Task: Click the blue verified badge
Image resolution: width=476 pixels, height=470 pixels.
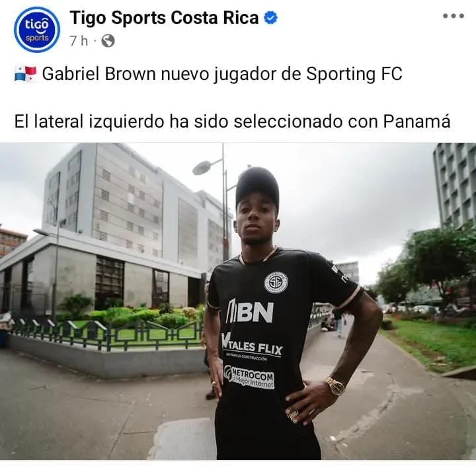Action: (270, 18)
